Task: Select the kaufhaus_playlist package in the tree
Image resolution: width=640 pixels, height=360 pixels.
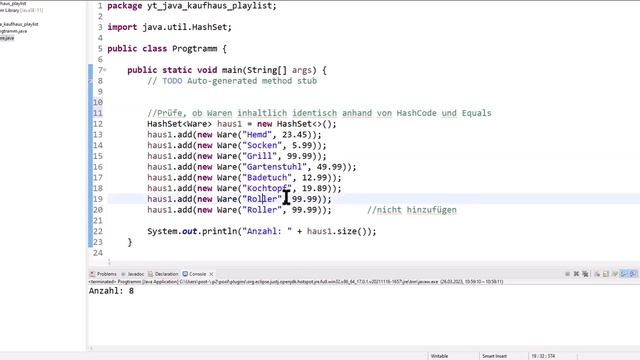Action: 19,24
